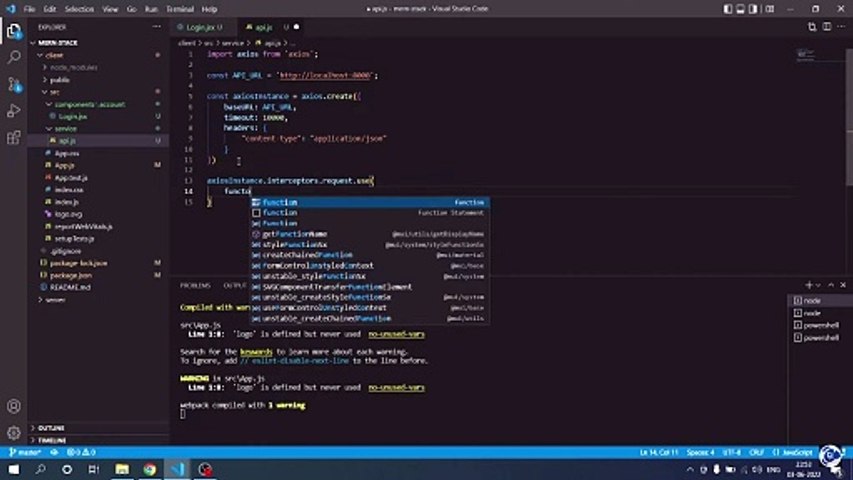The height and width of the screenshot is (480, 853).
Task: Open Chrome from Windows taskbar
Action: click(150, 469)
